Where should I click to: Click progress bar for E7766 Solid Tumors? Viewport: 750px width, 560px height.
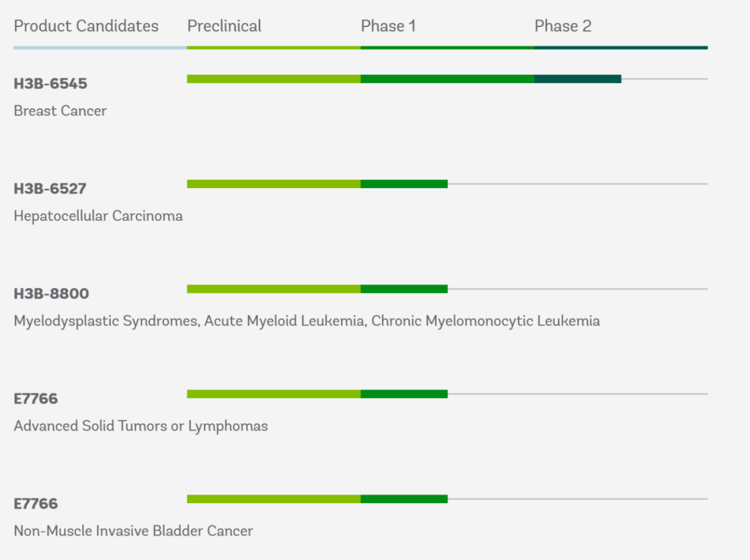coord(317,394)
